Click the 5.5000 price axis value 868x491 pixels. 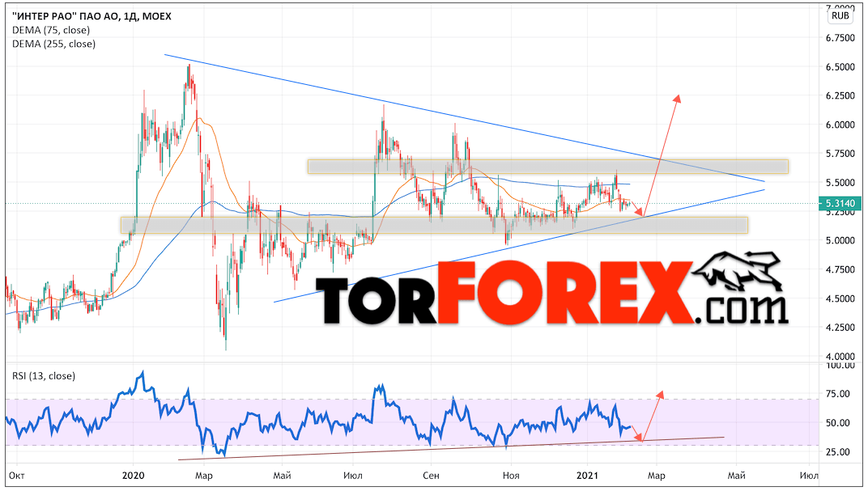tap(840, 183)
